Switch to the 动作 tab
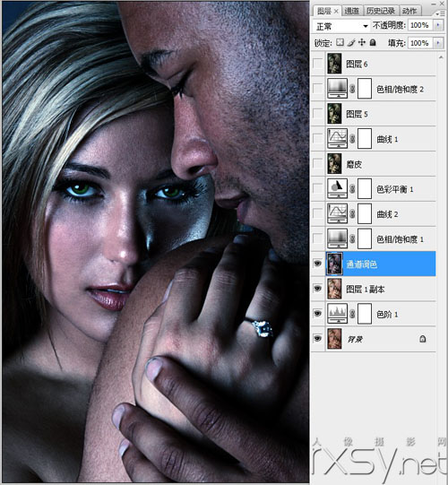This screenshot has height=485, width=448. click(x=409, y=11)
